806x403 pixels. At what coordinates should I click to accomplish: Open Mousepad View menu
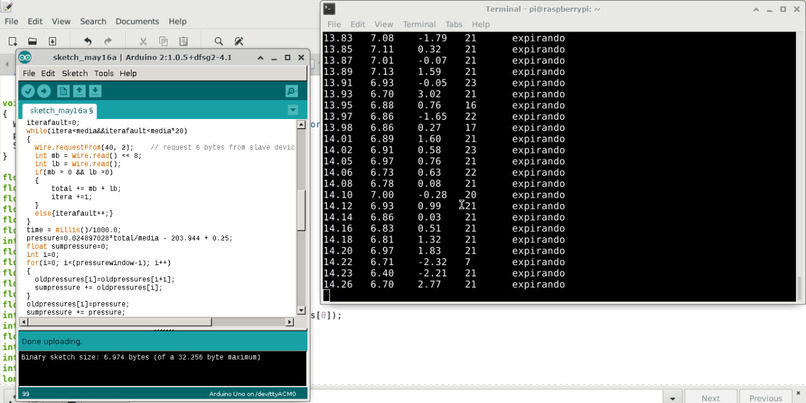[61, 22]
